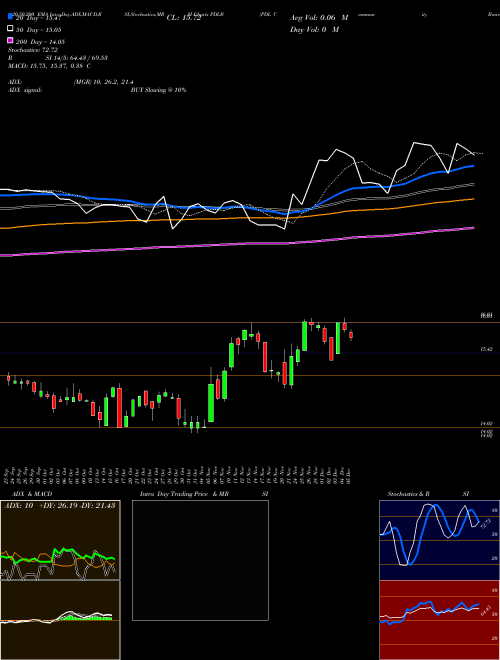The height and width of the screenshot is (660, 500).
Task: Click the orange moving average line
Action: (236, 218)
